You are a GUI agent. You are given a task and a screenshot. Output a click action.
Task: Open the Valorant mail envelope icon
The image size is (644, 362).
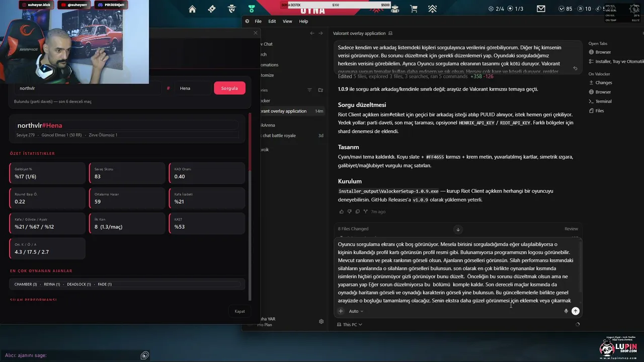pyautogui.click(x=541, y=9)
